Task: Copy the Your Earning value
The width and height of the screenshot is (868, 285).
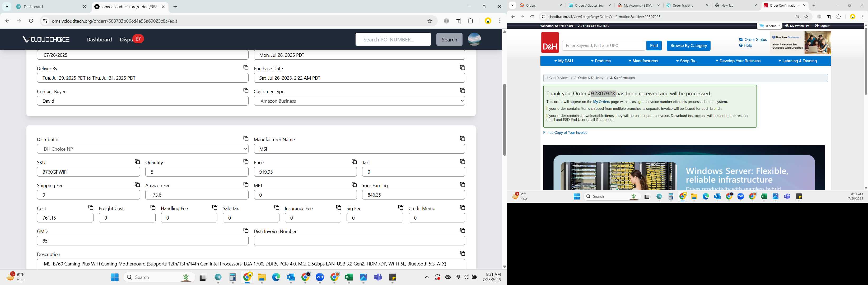Action: 462,185
